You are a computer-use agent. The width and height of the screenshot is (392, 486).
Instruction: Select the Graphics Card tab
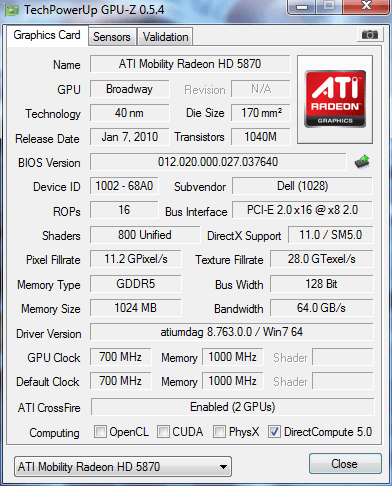pyautogui.click(x=47, y=35)
